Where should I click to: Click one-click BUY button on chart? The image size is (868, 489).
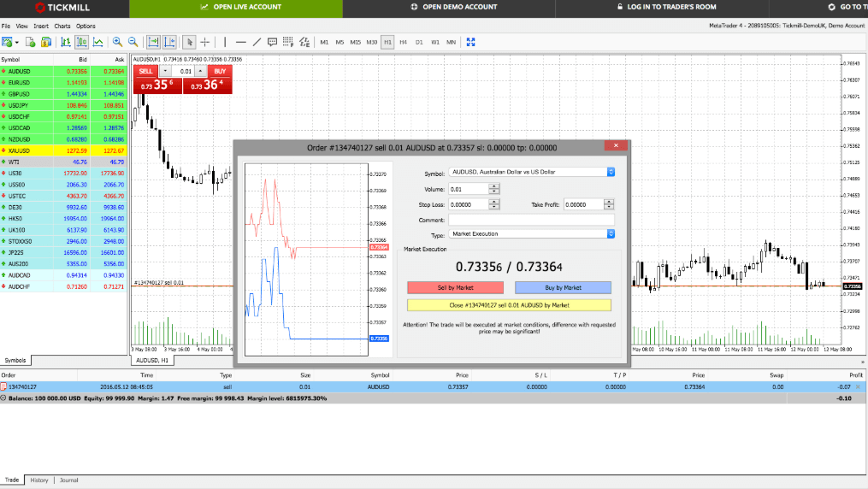pyautogui.click(x=220, y=71)
